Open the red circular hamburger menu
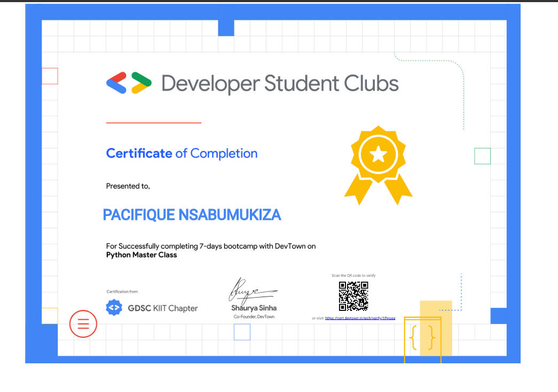558x392 pixels. pos(83,324)
